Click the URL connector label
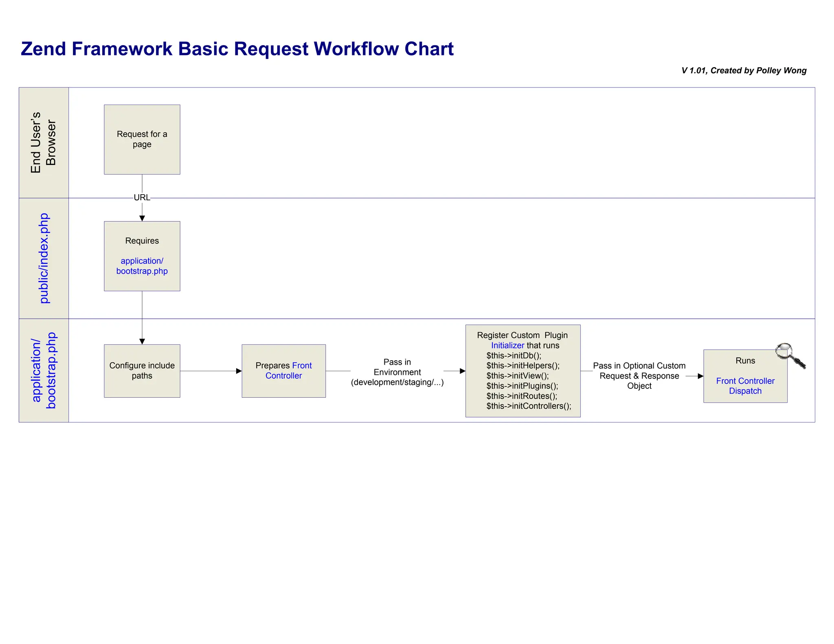Image resolution: width=834 pixels, height=644 pixels. click(142, 197)
